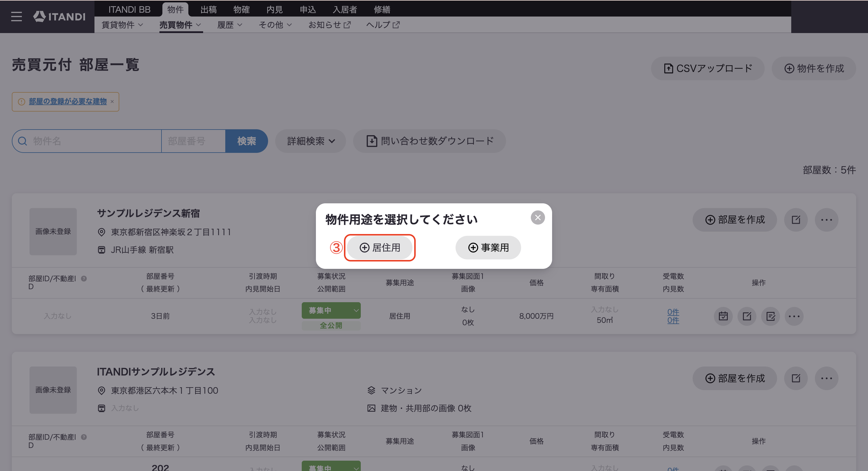Expand the 売買物件 menu
The height and width of the screenshot is (471, 868).
[180, 25]
